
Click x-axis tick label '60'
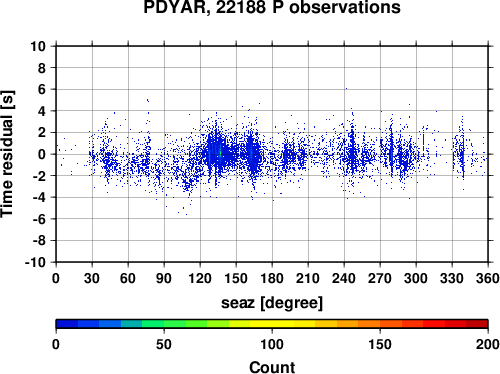128,278
